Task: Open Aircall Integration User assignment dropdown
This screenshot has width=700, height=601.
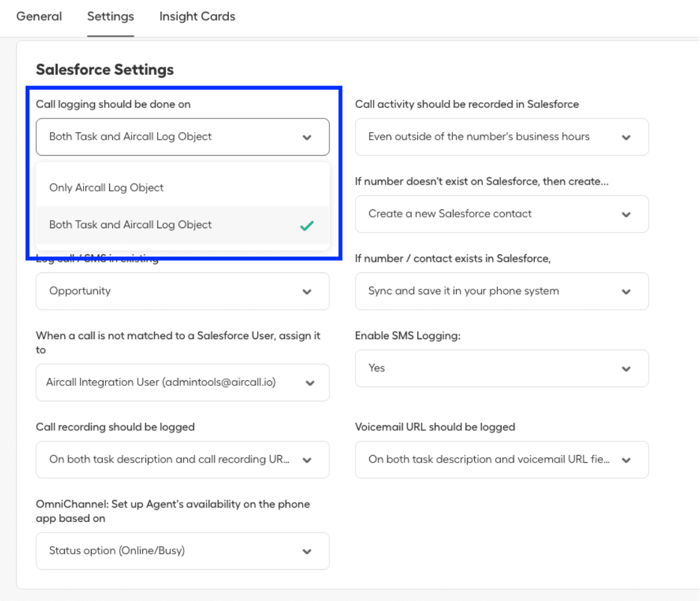Action: pyautogui.click(x=182, y=383)
